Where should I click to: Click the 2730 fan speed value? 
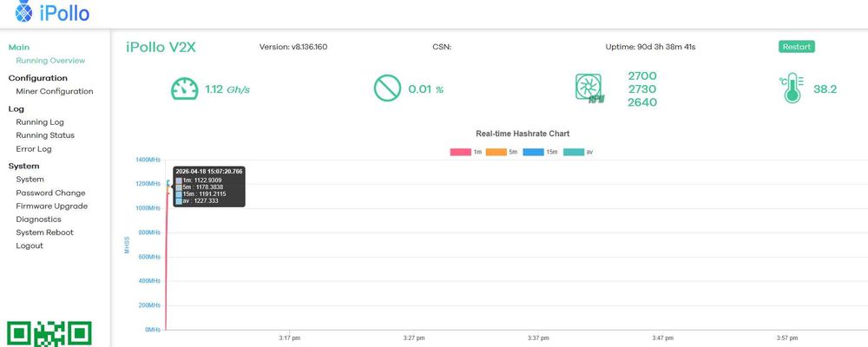(642, 89)
